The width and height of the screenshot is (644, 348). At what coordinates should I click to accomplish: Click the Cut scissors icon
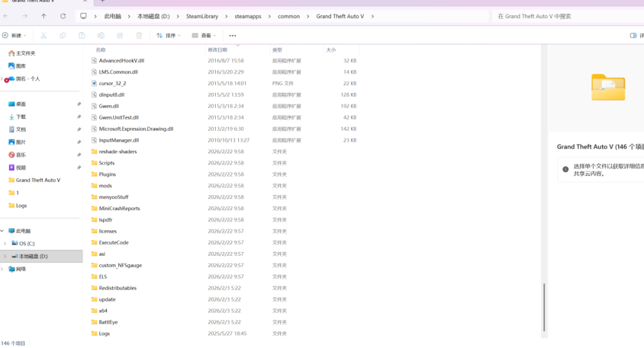[43, 35]
